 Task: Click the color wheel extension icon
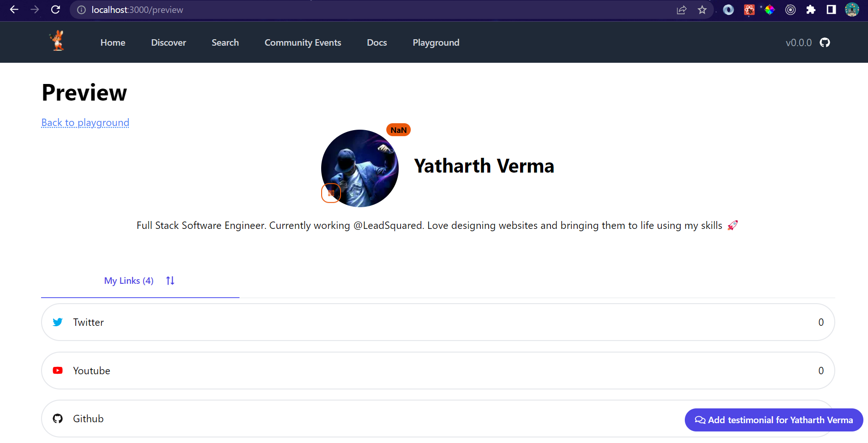(x=769, y=9)
